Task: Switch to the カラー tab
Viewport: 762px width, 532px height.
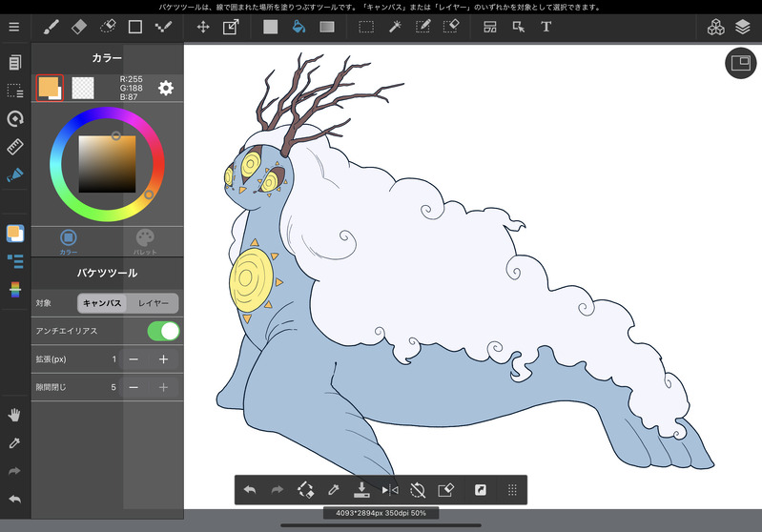Action: click(x=69, y=242)
